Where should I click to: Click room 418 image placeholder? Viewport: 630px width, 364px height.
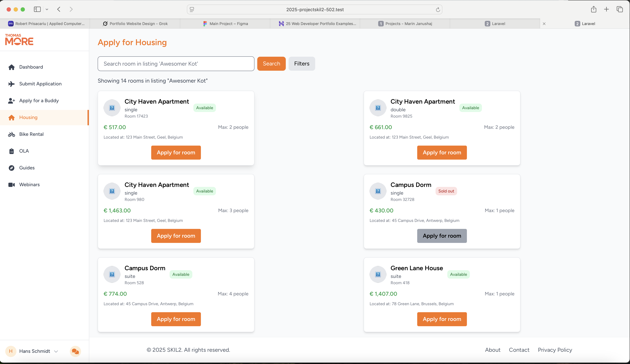point(378,274)
